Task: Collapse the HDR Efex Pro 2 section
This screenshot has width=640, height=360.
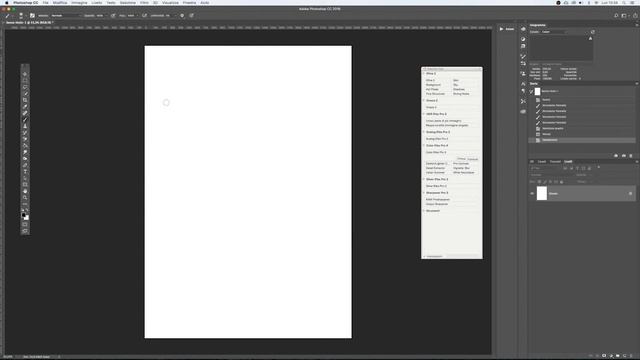Action: [424, 114]
